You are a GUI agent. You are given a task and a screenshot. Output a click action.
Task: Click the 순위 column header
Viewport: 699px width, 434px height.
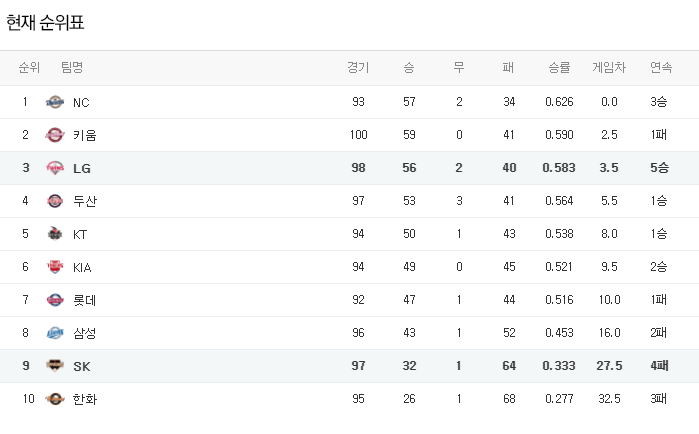(x=29, y=68)
